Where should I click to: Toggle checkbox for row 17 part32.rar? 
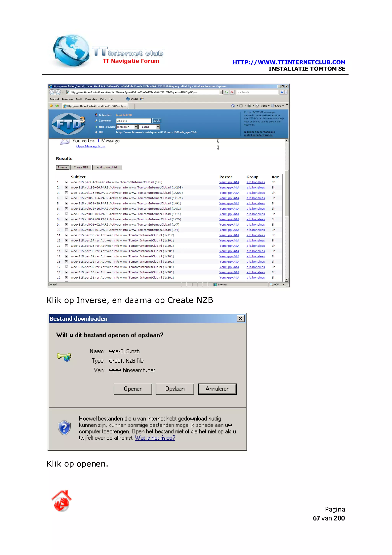[66, 267]
